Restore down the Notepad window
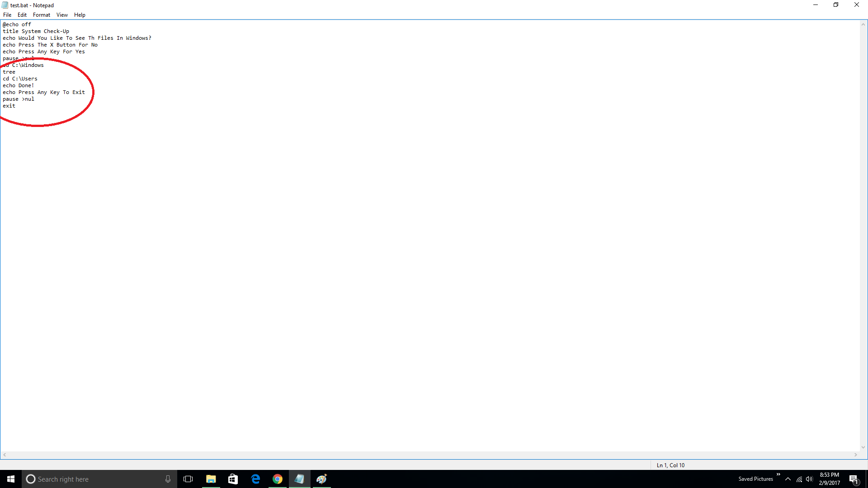This screenshot has width=868, height=488. pyautogui.click(x=836, y=5)
